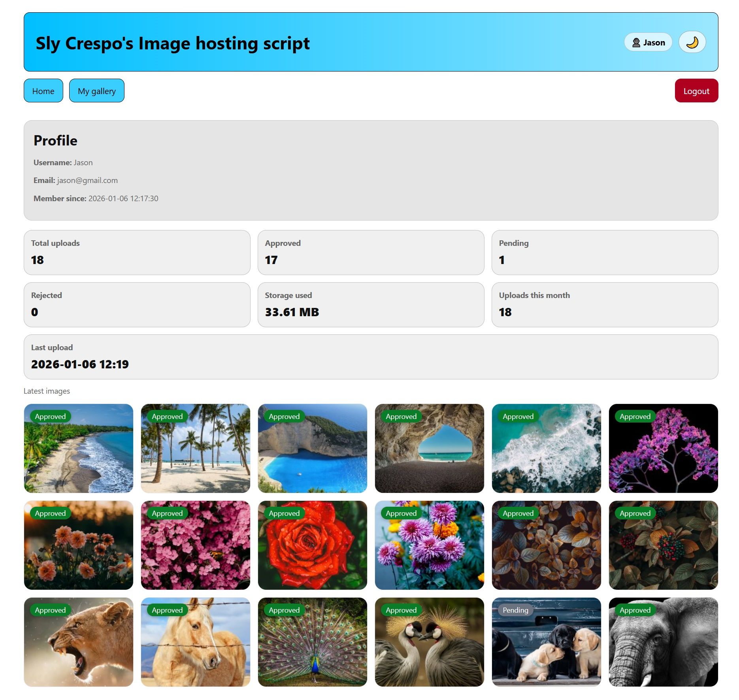Click the user avatar icon beside Jason

pos(636,43)
